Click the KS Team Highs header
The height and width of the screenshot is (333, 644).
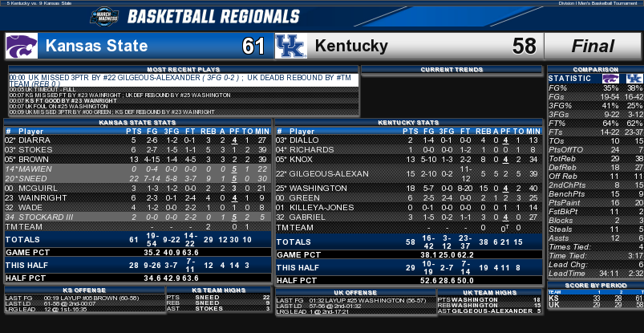click(219, 289)
